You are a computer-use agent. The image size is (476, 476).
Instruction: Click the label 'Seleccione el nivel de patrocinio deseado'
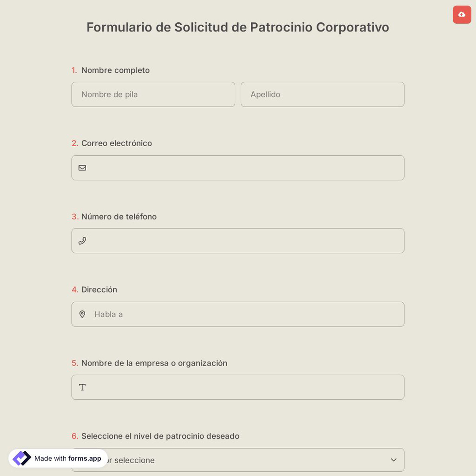[159, 436]
